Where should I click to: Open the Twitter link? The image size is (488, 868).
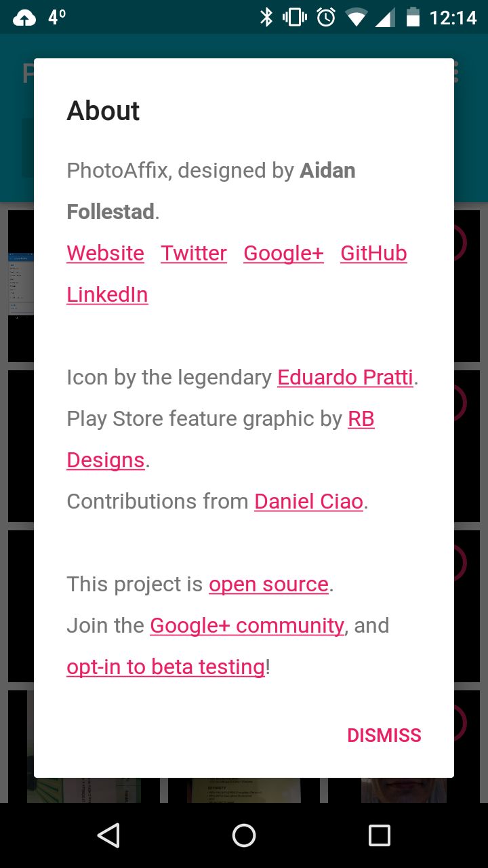click(x=194, y=253)
